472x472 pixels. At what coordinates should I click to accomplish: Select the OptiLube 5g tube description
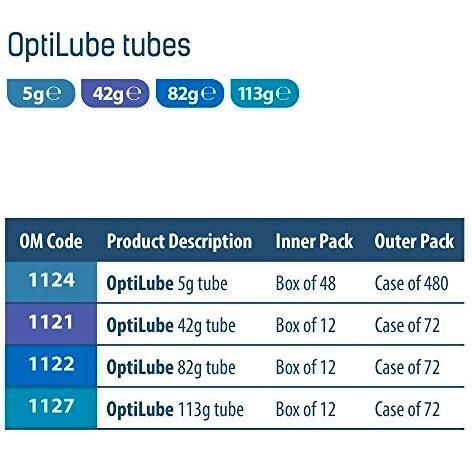[167, 284]
